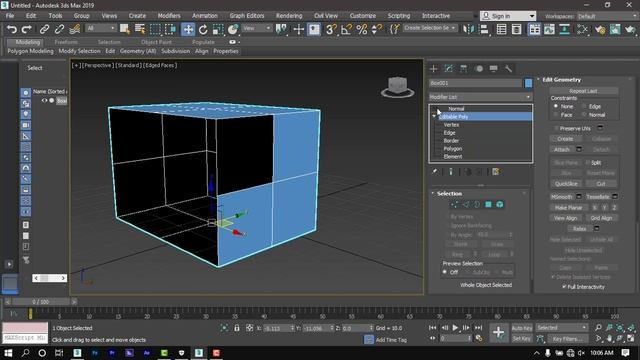The width and height of the screenshot is (640, 360).
Task: Toggle visibility eye of Box001 in explorer
Action: point(44,100)
